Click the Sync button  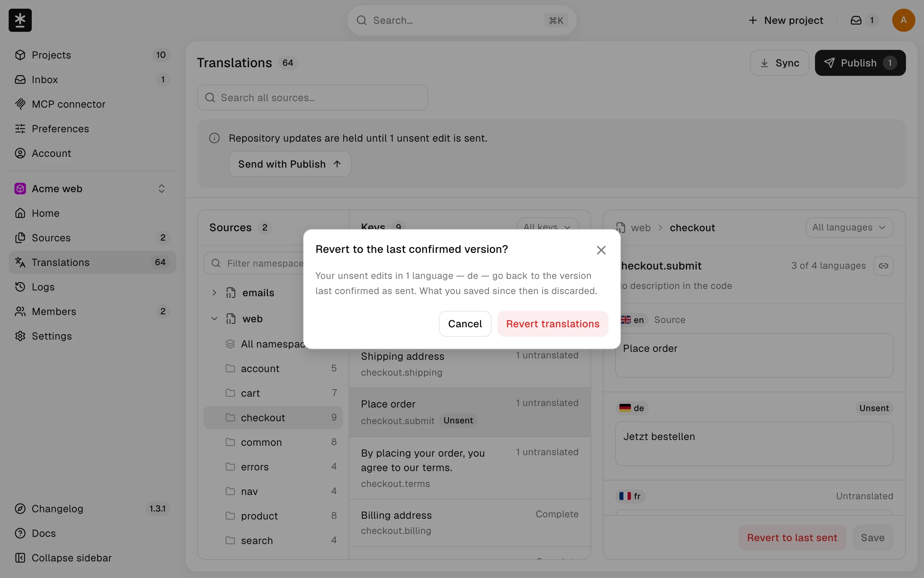779,63
